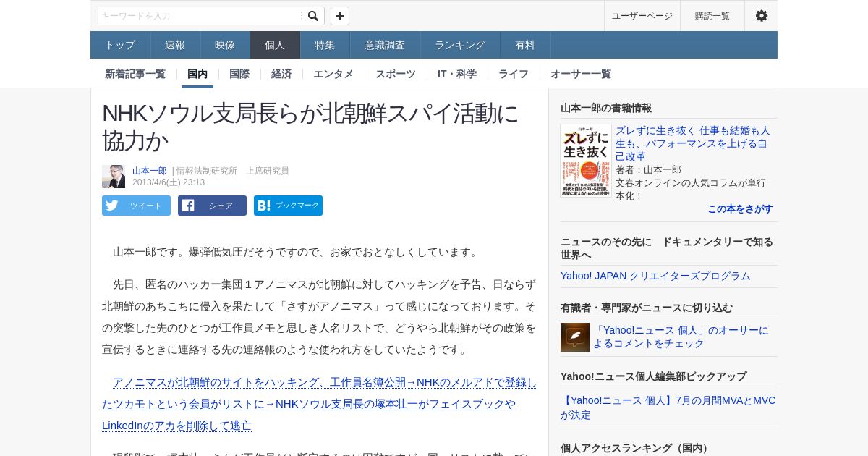Click the author's avatar photo
The height and width of the screenshot is (456, 868).
(114, 177)
